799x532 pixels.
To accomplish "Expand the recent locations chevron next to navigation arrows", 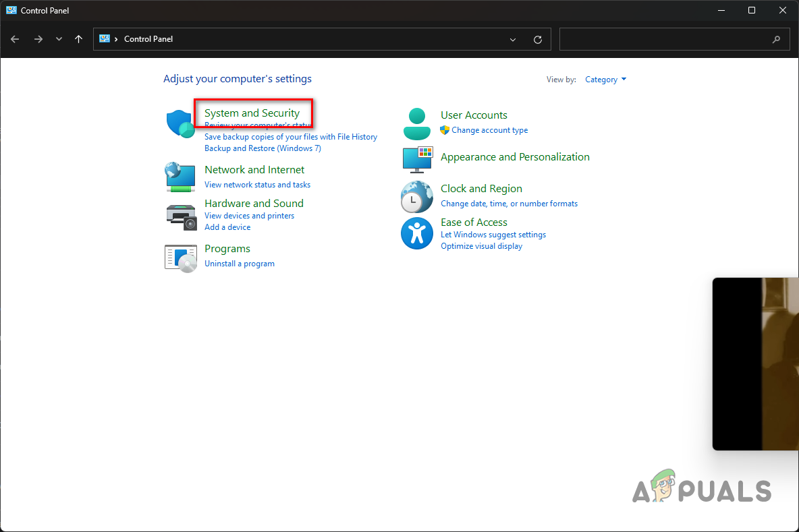I will (59, 39).
